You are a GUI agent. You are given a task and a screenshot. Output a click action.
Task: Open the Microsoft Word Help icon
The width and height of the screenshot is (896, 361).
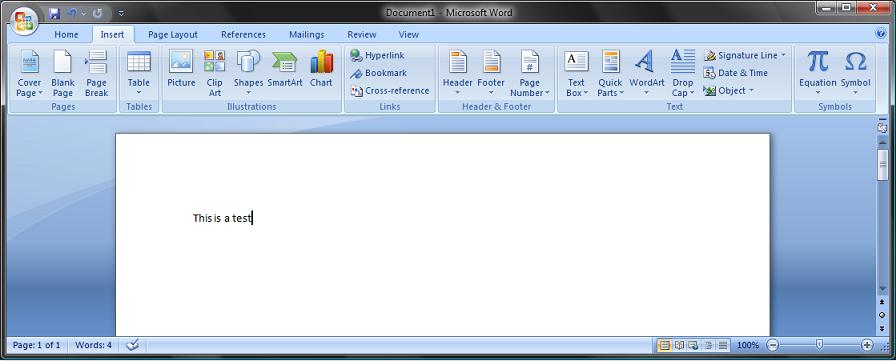click(x=881, y=33)
